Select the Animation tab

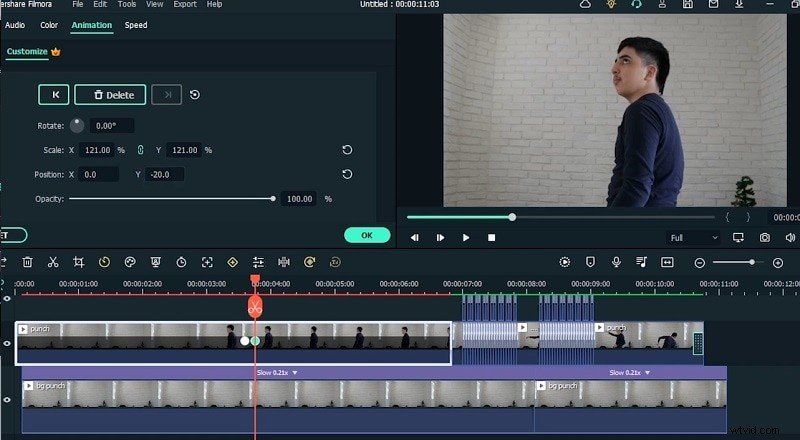(x=92, y=25)
